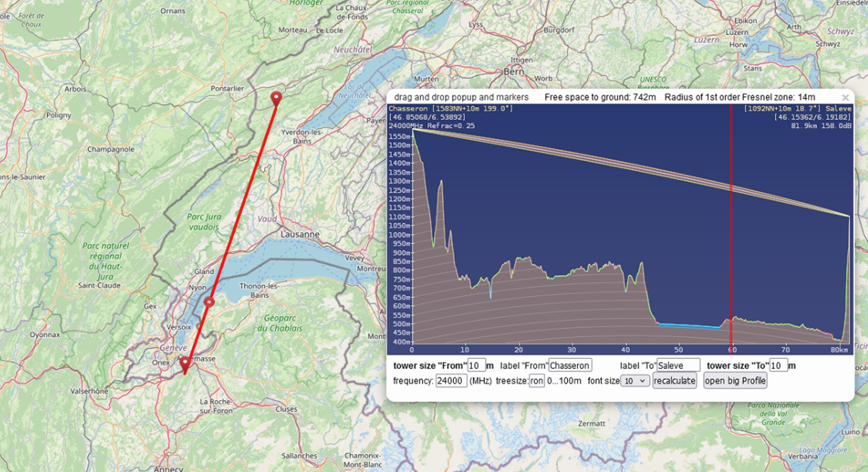
Task: Click the blue lake segment in the profile
Action: [x=689, y=326]
